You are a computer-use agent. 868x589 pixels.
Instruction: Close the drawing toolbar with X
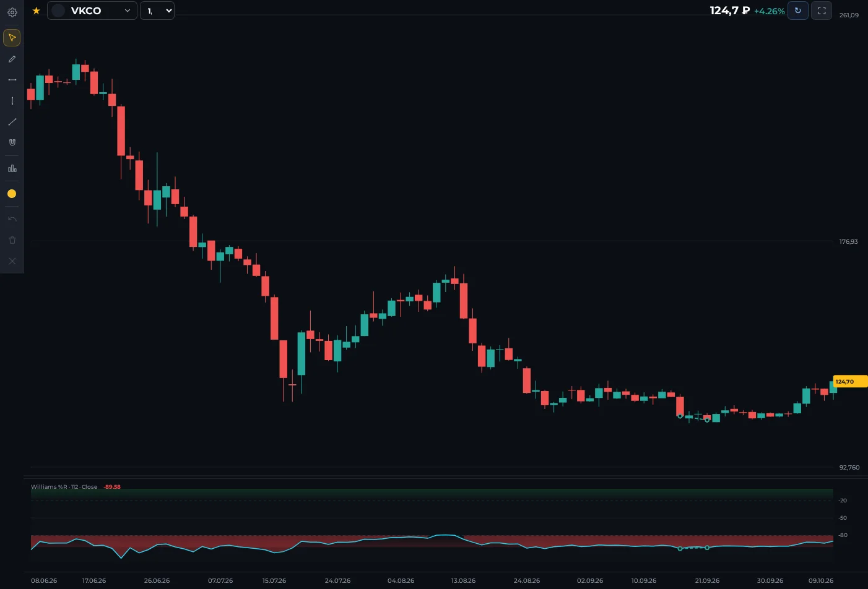click(x=12, y=261)
